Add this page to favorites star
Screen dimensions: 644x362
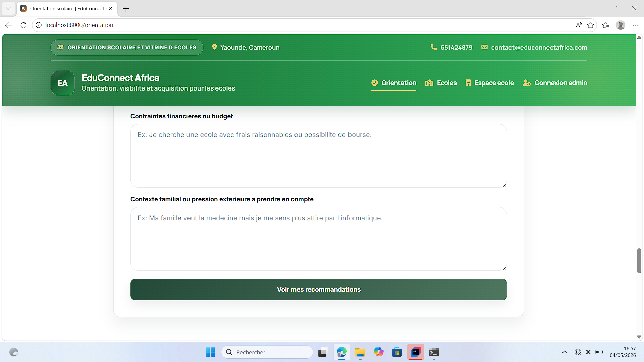click(x=591, y=25)
